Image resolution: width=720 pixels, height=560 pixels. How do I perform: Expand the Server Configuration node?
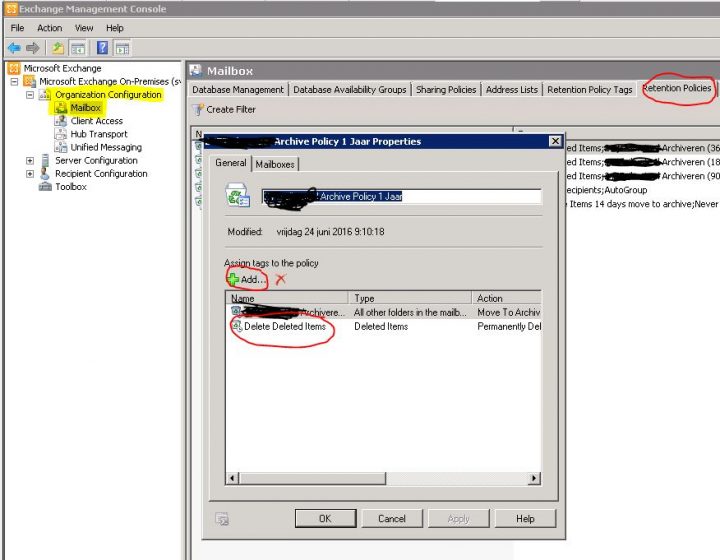point(30,161)
